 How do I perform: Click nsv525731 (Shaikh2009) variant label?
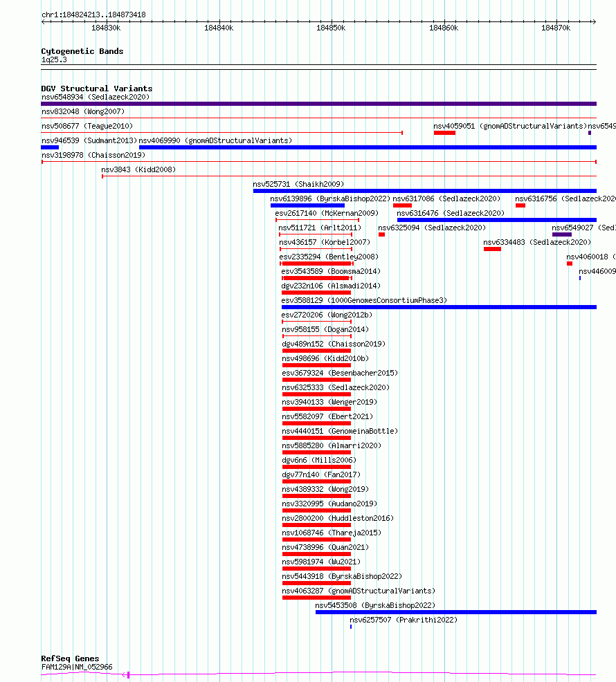click(x=298, y=185)
